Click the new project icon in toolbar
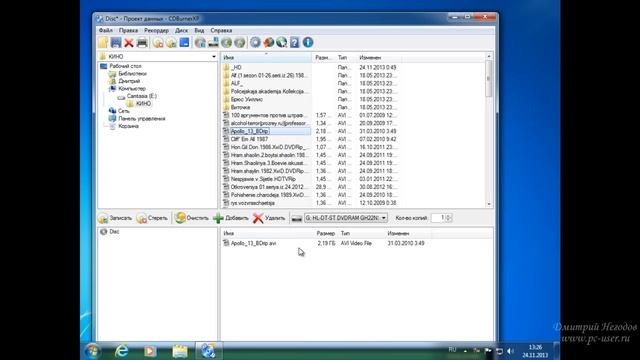The width and height of the screenshot is (640, 360). click(x=103, y=42)
